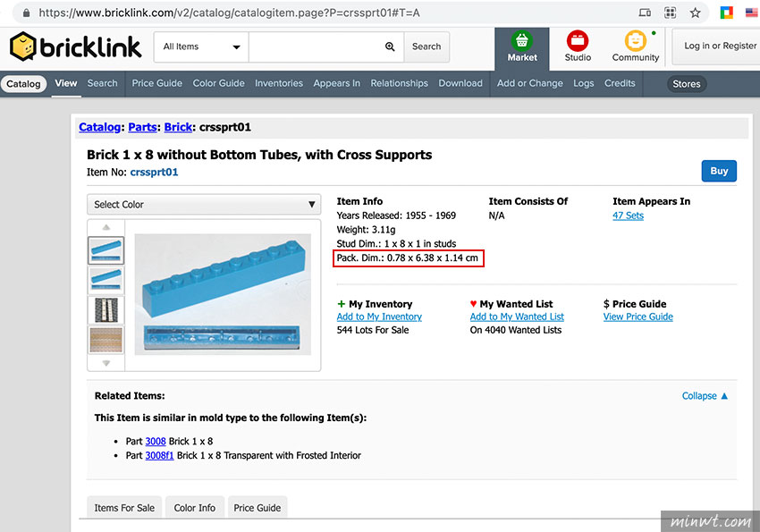Viewport: 760px width, 532px height.
Task: Open the Color Guide menu item
Action: [218, 83]
